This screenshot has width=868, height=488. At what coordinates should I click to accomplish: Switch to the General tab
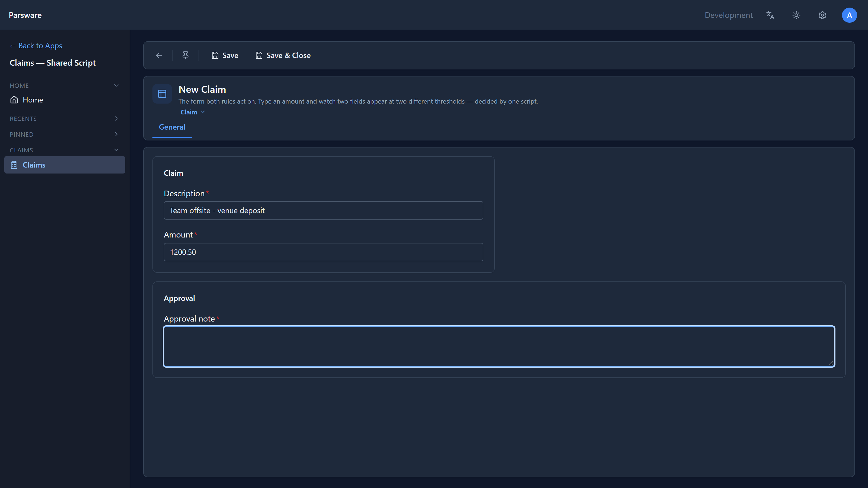click(172, 127)
